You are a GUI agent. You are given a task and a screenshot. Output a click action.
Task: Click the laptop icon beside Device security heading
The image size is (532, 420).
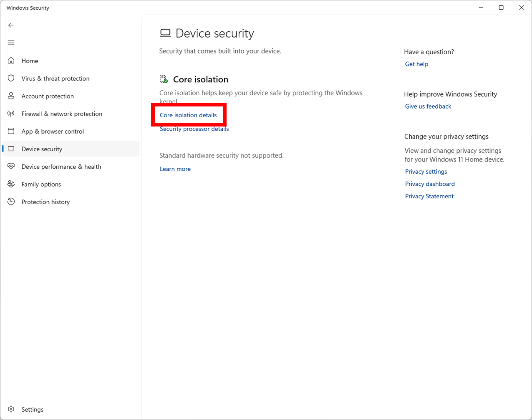coord(165,33)
